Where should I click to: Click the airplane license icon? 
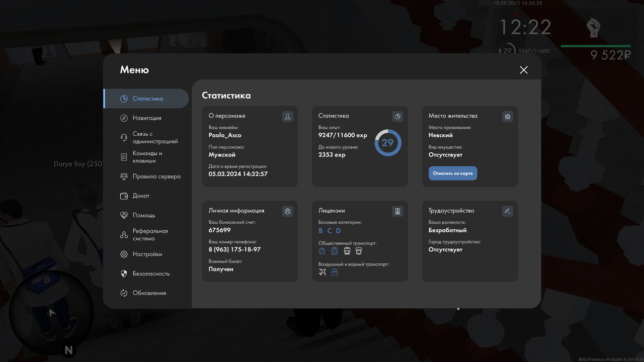tap(323, 272)
